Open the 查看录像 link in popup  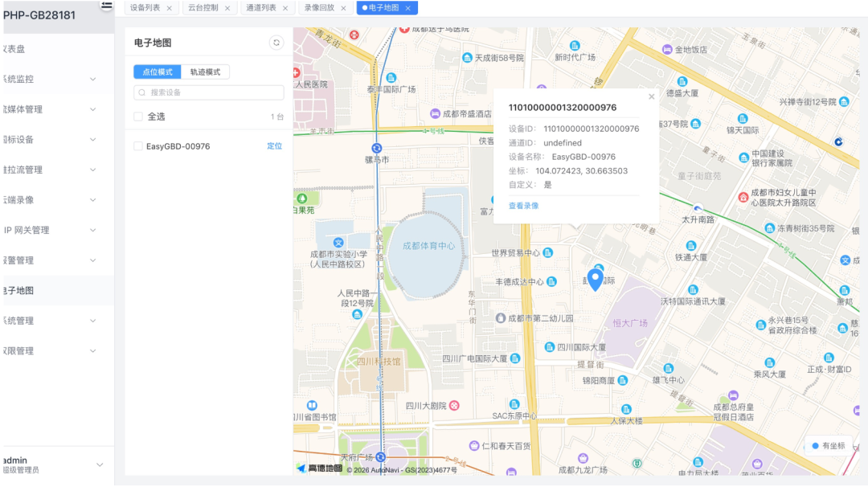click(523, 206)
